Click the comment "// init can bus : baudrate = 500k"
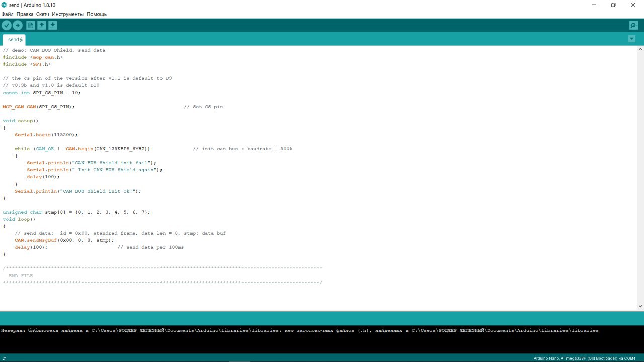 point(243,149)
